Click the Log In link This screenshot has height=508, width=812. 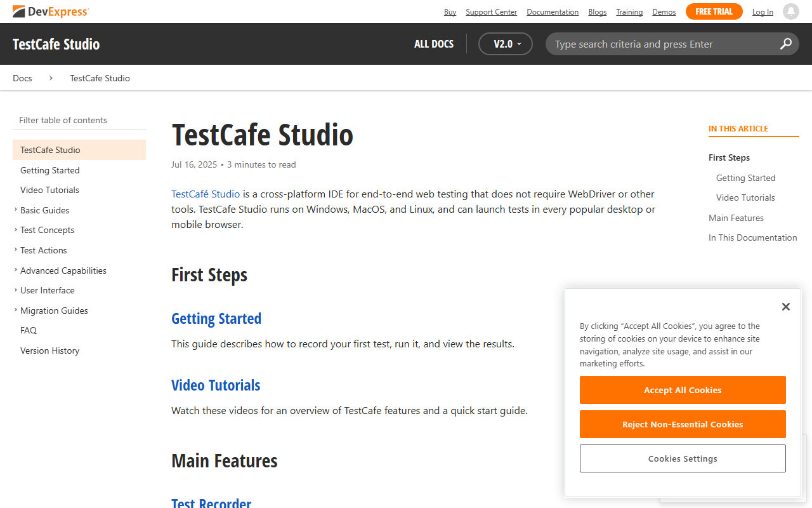[763, 12]
